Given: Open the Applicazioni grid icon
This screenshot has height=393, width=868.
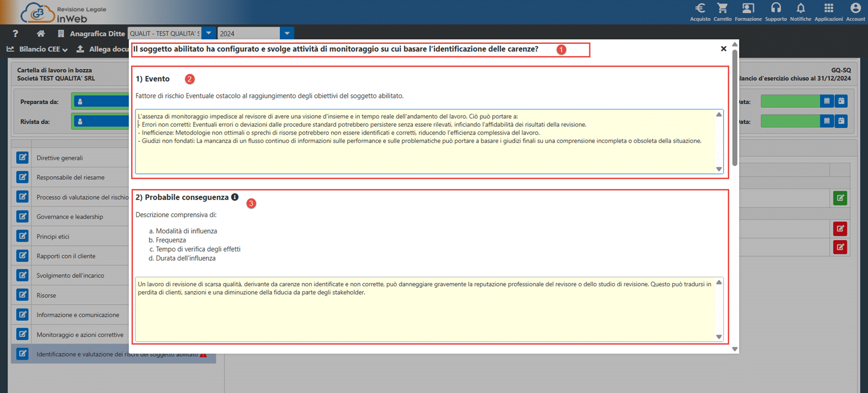Looking at the screenshot, I should pos(829,8).
